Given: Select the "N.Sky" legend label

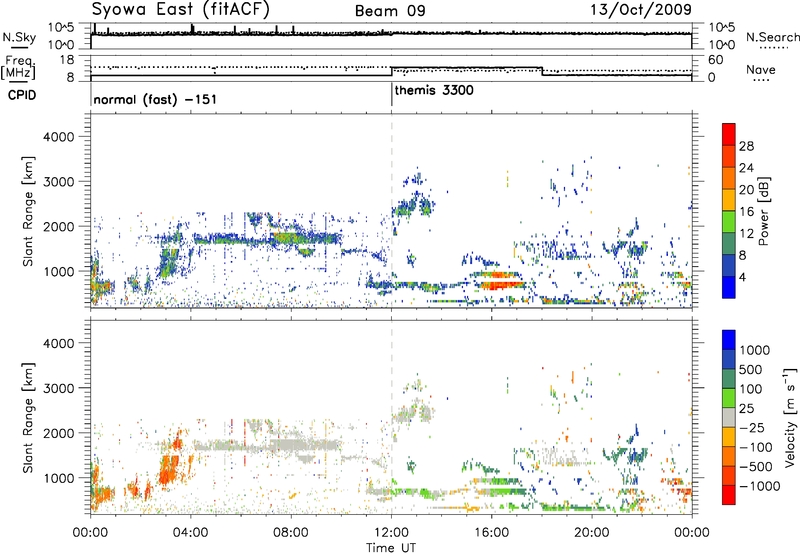Looking at the screenshot, I should point(19,38).
